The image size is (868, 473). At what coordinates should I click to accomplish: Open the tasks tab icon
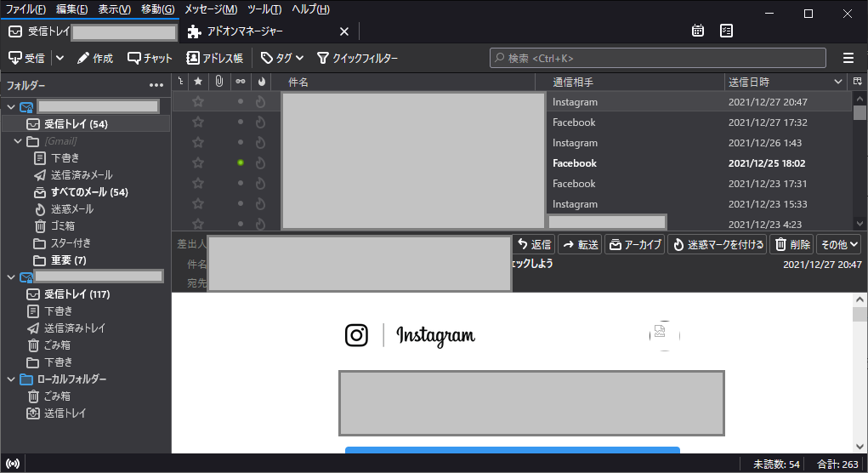pos(726,31)
